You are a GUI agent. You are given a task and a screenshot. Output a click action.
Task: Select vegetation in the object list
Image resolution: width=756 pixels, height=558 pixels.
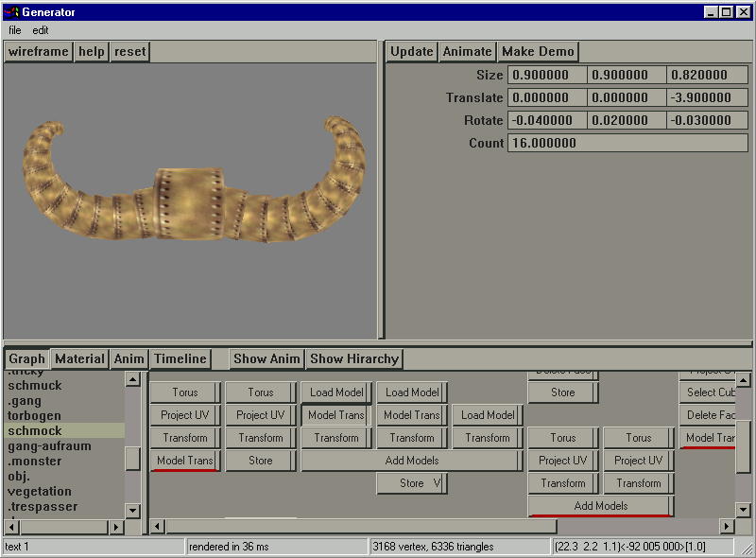click(x=40, y=492)
